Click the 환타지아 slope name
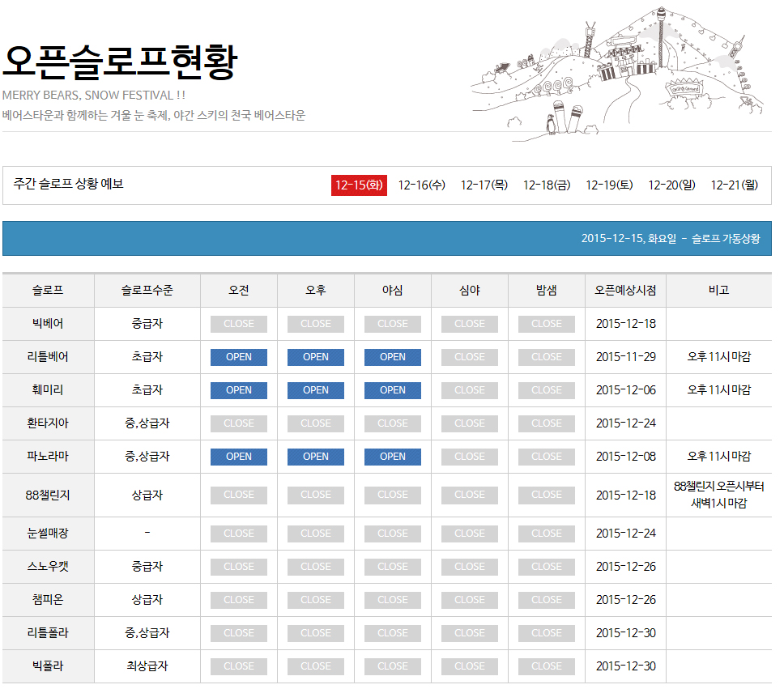 tap(48, 423)
